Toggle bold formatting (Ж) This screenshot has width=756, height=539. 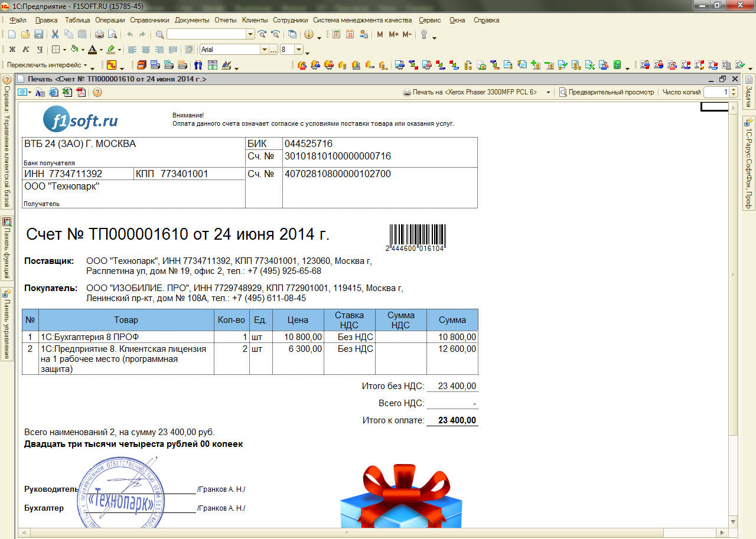click(12, 50)
